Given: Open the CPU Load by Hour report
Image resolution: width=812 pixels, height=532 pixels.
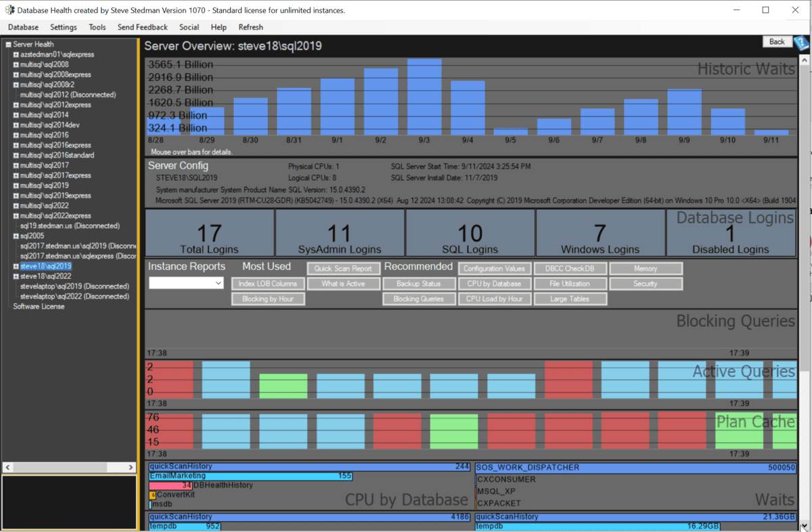Looking at the screenshot, I should (494, 298).
